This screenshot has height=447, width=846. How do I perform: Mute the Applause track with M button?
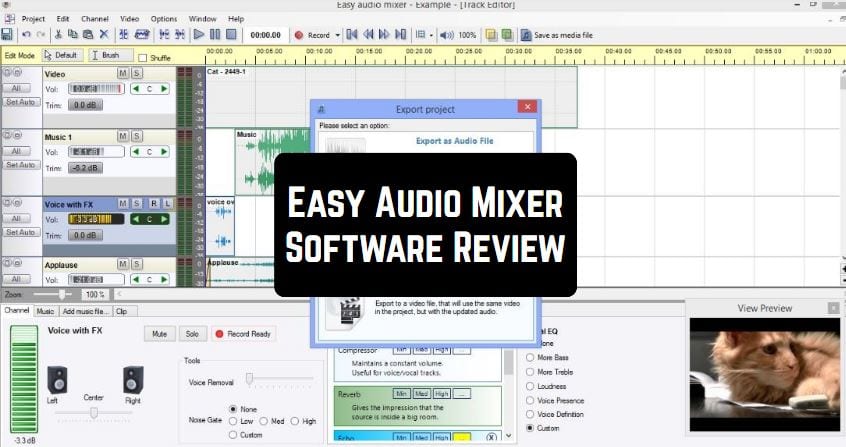coord(123,264)
